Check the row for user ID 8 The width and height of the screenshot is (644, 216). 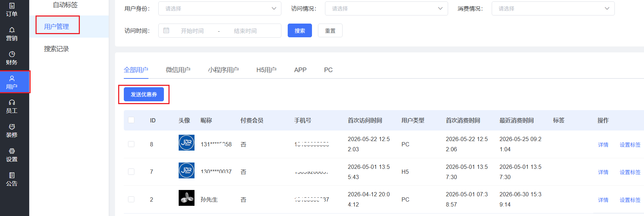tap(131, 144)
